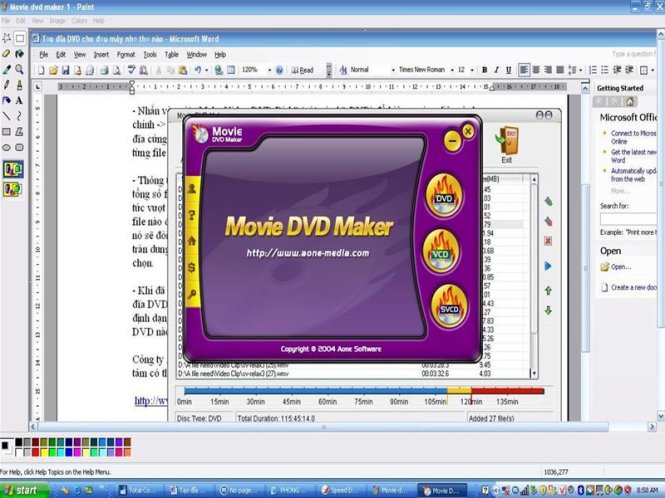Screen dimensions: 665x498
Task: Open the Format menu in Word
Action: click(x=126, y=55)
